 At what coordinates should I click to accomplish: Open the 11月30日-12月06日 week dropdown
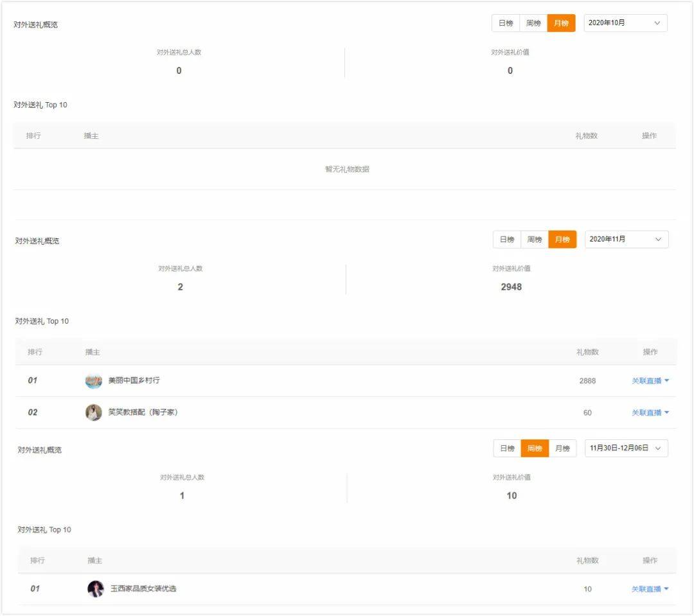point(627,448)
